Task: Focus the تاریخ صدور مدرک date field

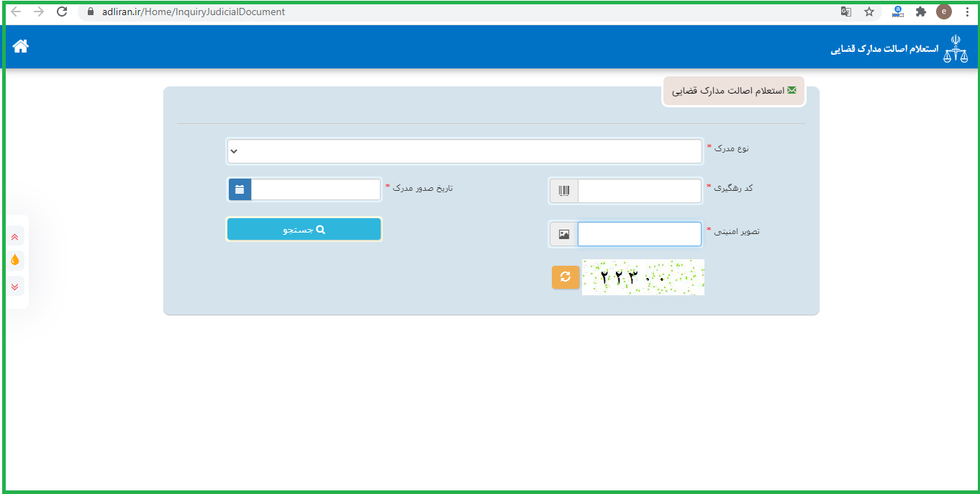Action: 315,189
